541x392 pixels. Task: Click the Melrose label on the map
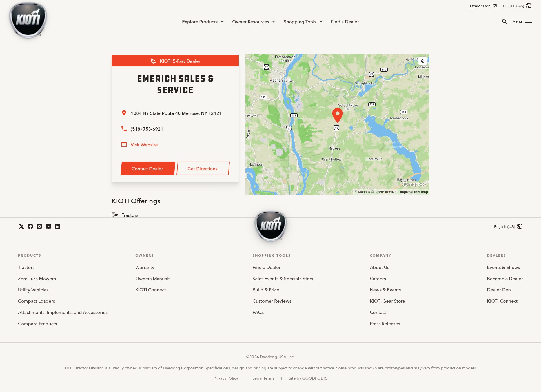pyautogui.click(x=334, y=148)
